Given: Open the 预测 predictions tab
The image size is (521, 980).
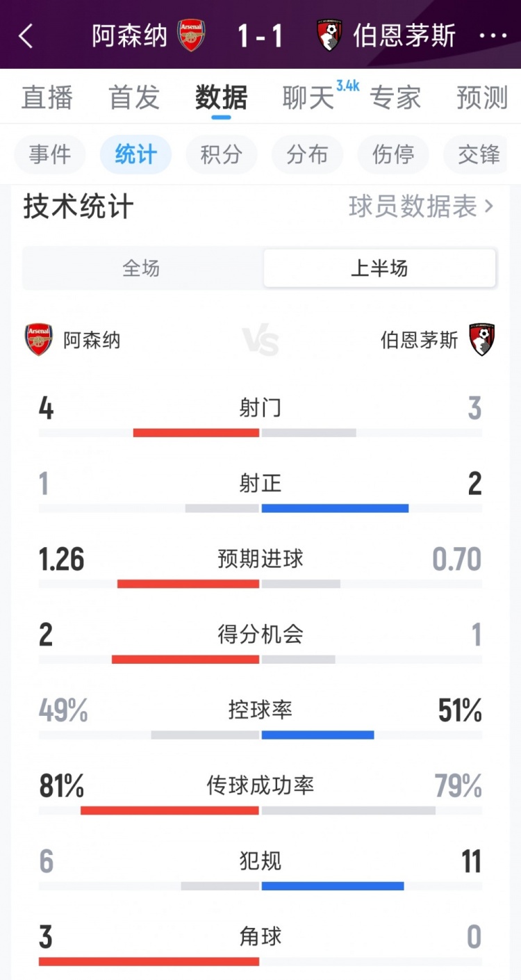Looking at the screenshot, I should click(x=481, y=97).
